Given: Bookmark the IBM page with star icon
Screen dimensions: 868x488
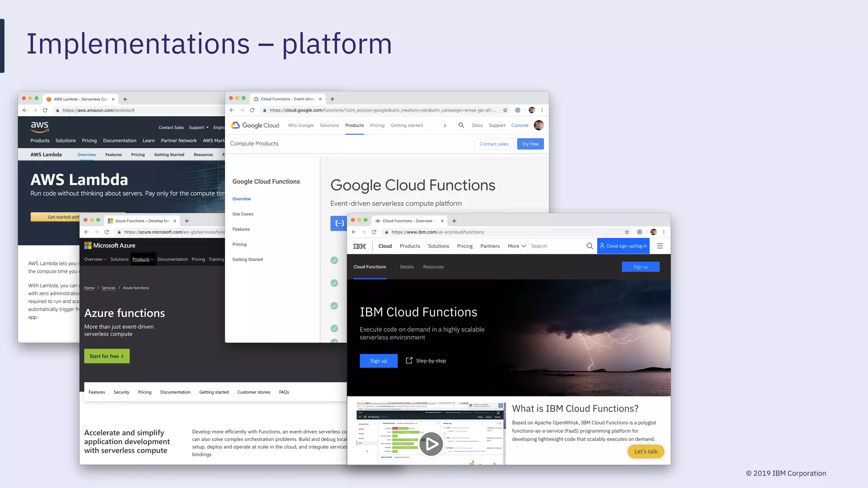Looking at the screenshot, I should coord(627,232).
